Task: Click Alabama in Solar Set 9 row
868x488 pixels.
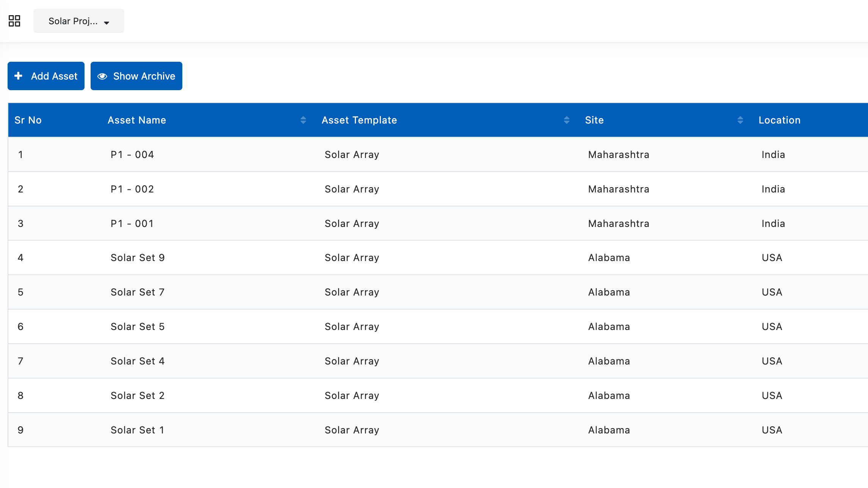Action: coord(609,258)
